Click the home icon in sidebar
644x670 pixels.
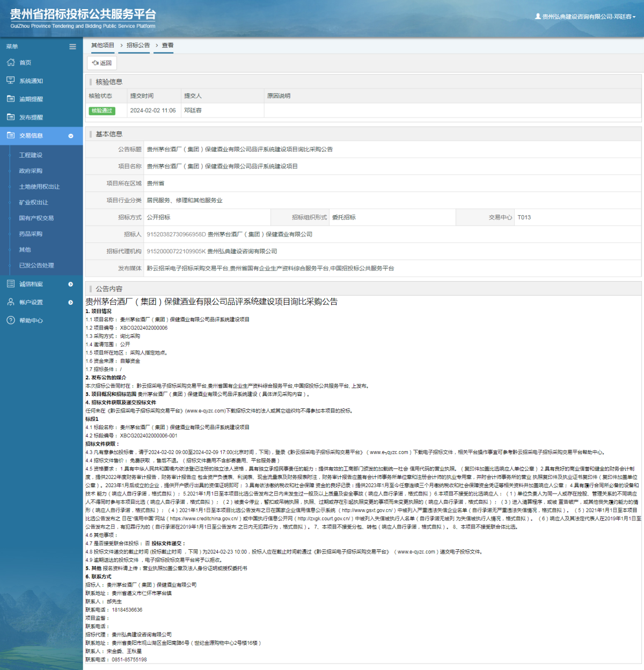coord(11,63)
